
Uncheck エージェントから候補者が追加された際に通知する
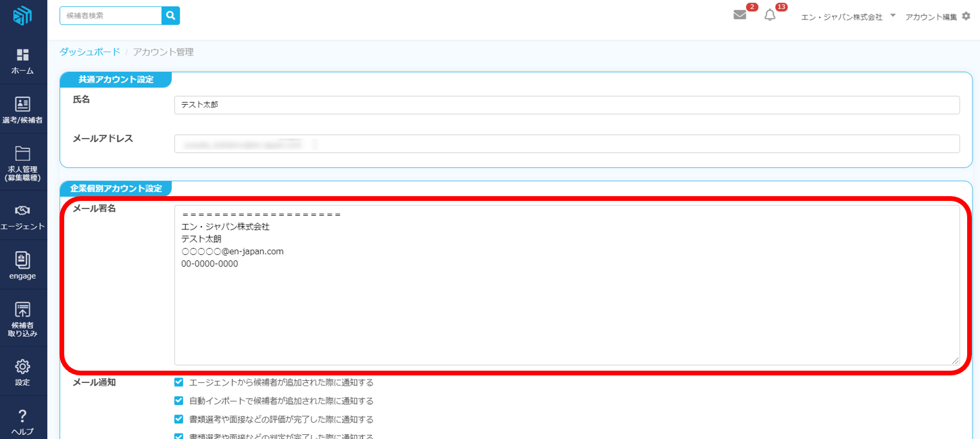179,382
